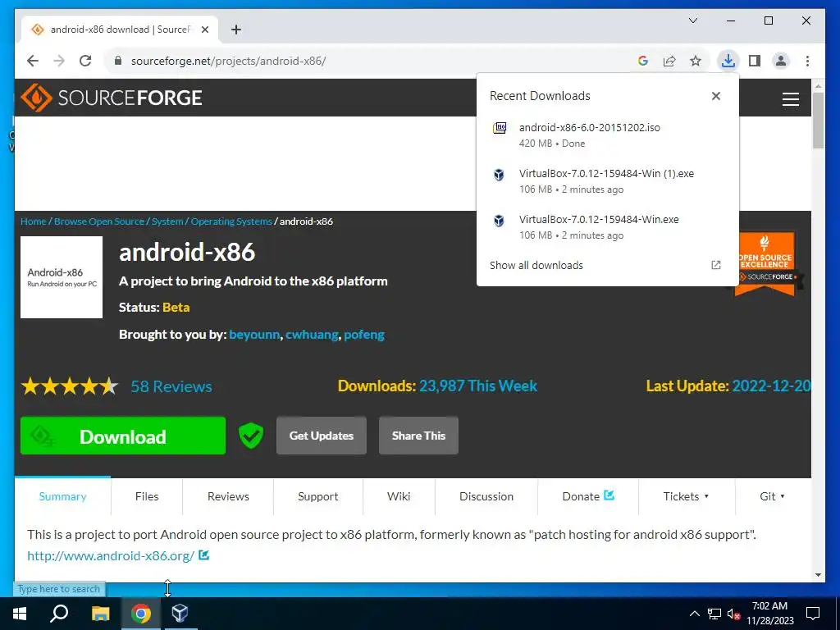Show hidden system tray icons
Screen dimensions: 840x630
694,614
